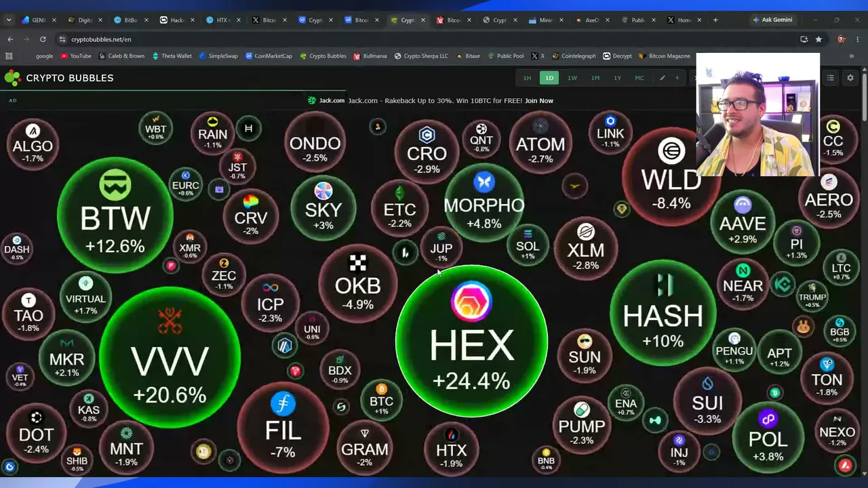Viewport: 868px width, 488px height.
Task: Select the 1D timeframe
Action: [549, 78]
